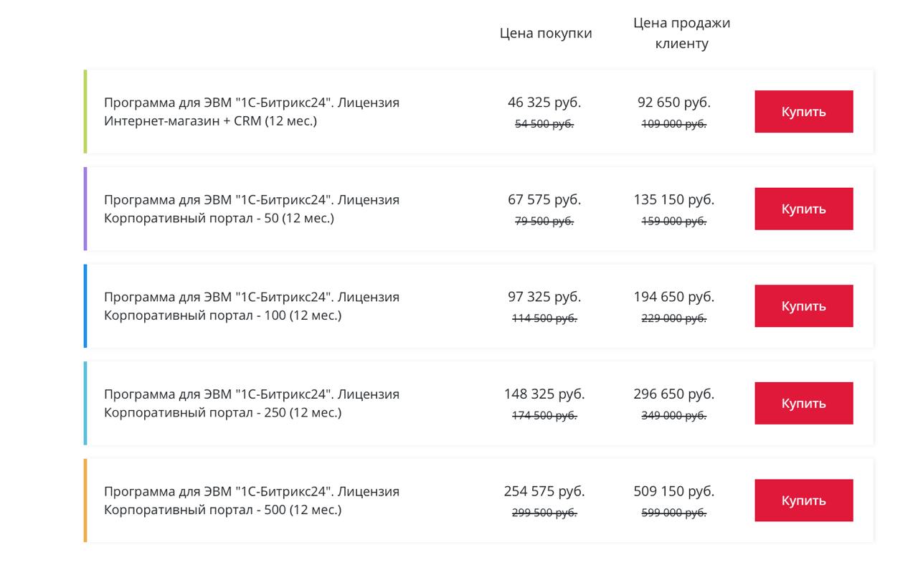918x588 pixels.
Task: Select the Корпоративный портал - 100 product title
Action: [x=251, y=305]
